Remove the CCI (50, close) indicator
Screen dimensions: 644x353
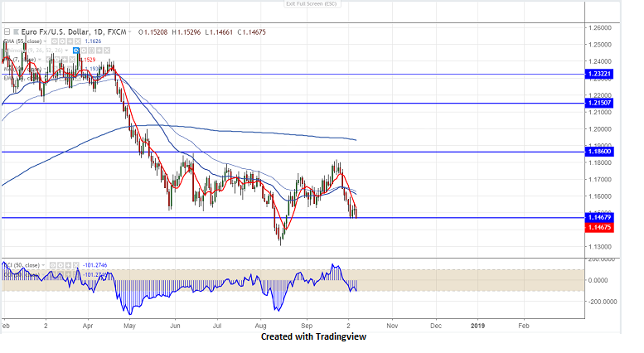click(x=76, y=265)
